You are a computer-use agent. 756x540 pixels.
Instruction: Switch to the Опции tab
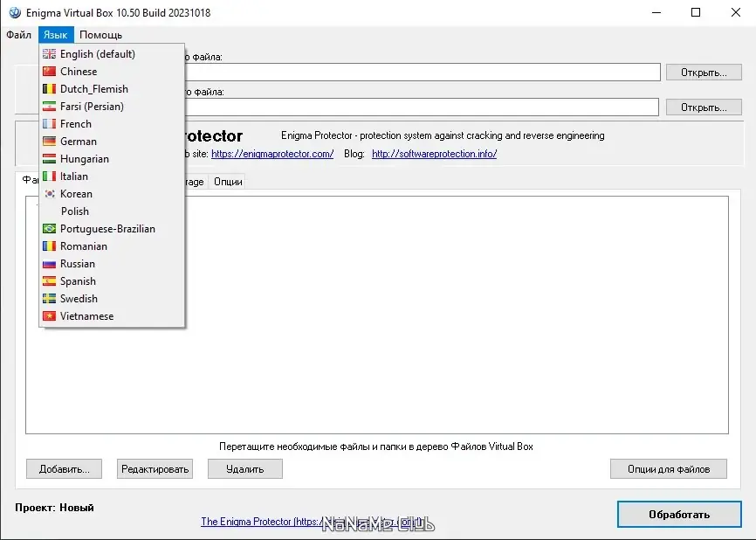228,182
